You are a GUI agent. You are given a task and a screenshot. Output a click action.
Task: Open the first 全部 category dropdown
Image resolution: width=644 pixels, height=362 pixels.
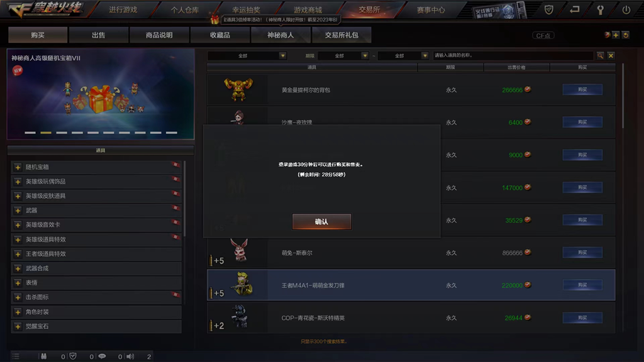pyautogui.click(x=247, y=55)
